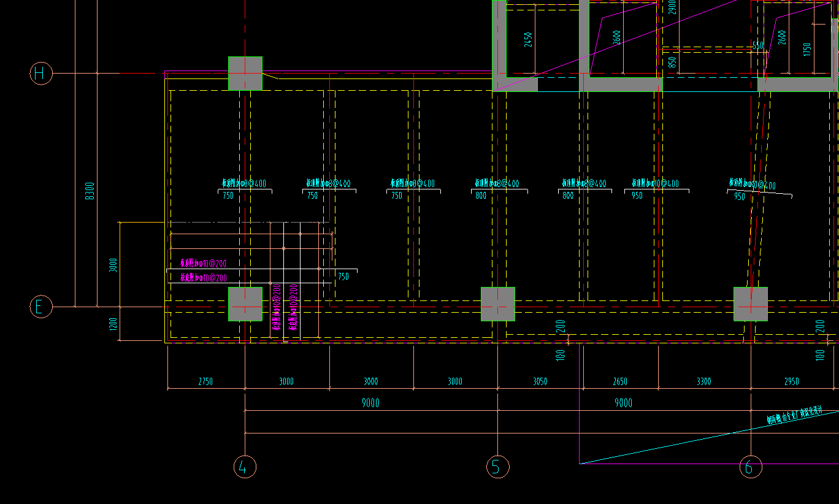Click horizontal magenta label 板底附加Φ10@200

(203, 278)
